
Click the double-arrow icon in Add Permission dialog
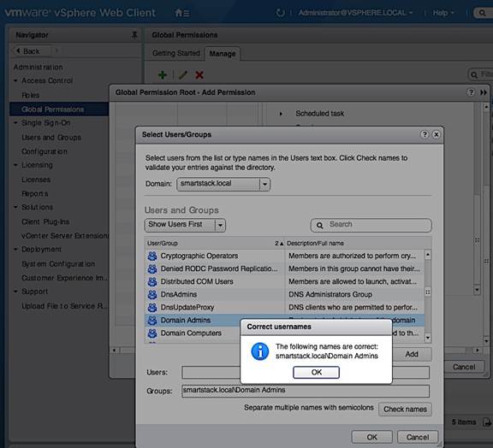tap(484, 92)
